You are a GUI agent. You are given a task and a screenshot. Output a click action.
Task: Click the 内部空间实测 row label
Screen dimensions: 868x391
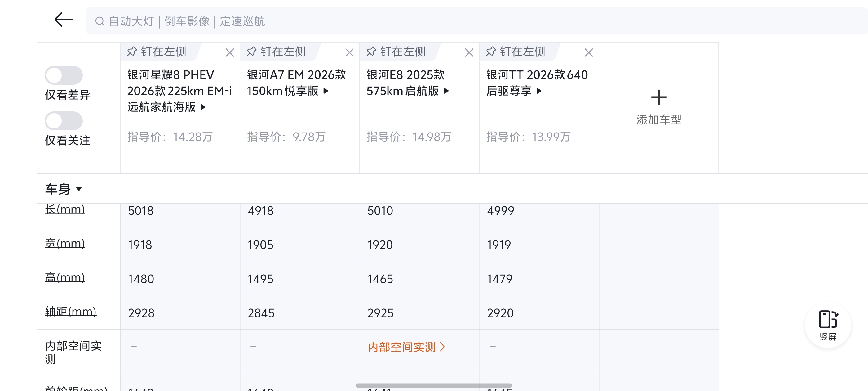coord(73,353)
